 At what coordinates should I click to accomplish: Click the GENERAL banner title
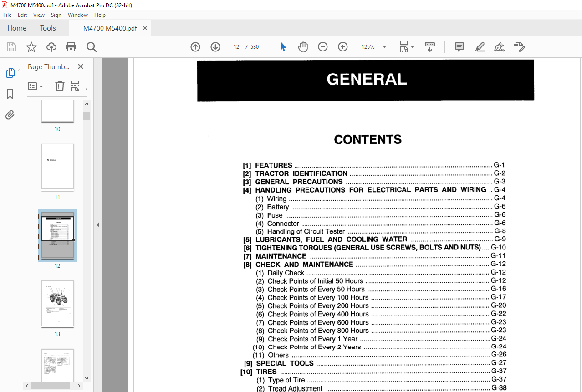[367, 80]
